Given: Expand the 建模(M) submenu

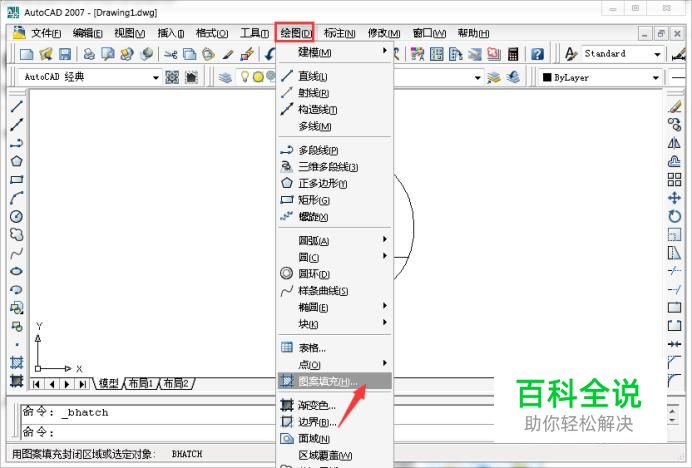Looking at the screenshot, I should (335, 52).
